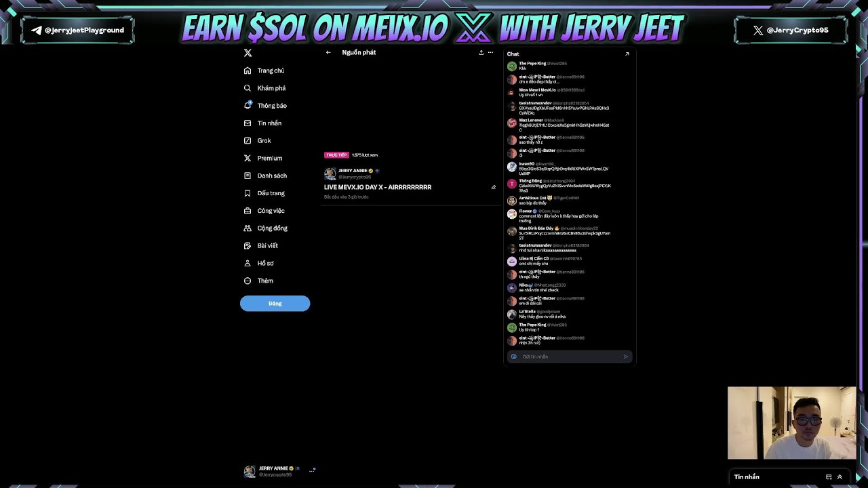This screenshot has width=868, height=488.
Task: Open Danh sách lists icon
Action: (x=248, y=176)
